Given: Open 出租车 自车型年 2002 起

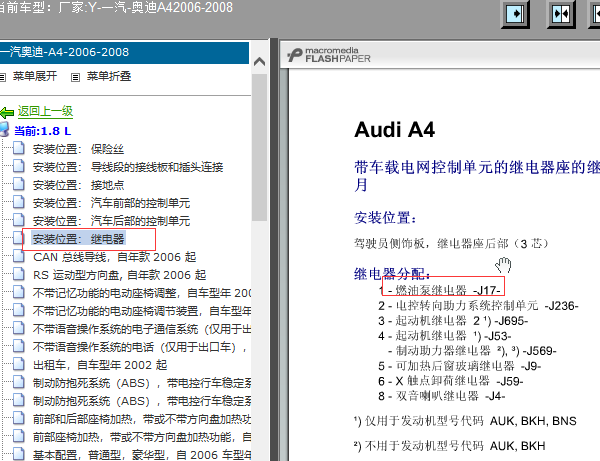Looking at the screenshot, I should click(100, 365).
